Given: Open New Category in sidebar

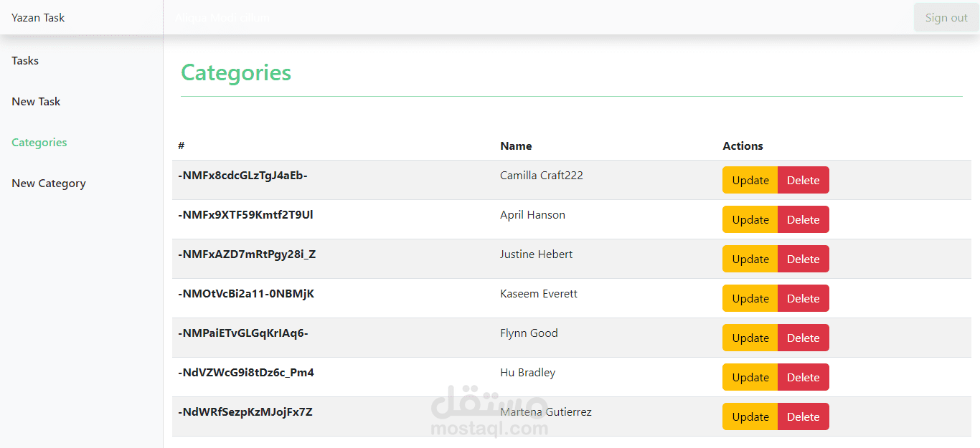Looking at the screenshot, I should pos(49,184).
